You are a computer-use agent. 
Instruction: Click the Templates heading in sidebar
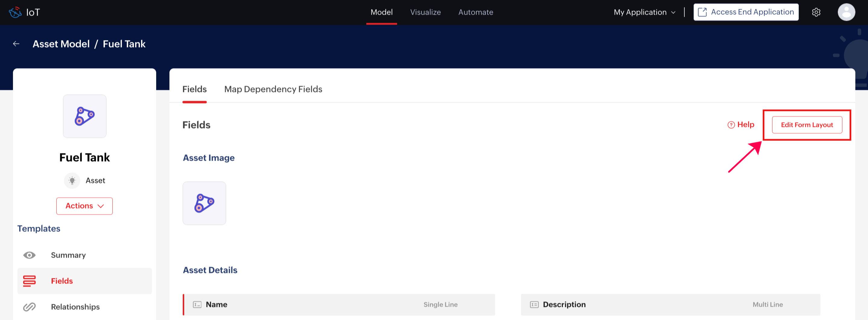coord(39,228)
